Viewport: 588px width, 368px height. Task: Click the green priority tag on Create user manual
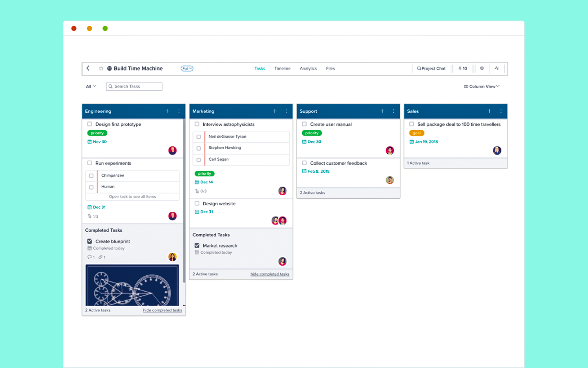coord(311,133)
